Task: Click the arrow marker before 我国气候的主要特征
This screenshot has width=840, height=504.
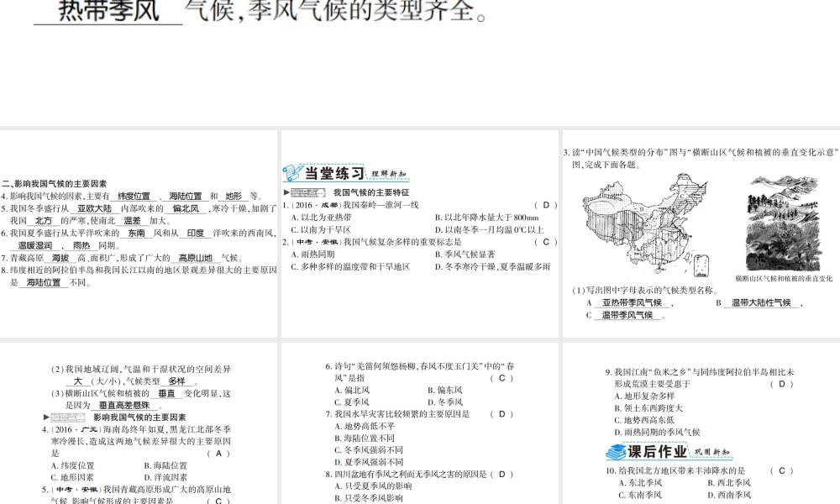Action: [286, 192]
